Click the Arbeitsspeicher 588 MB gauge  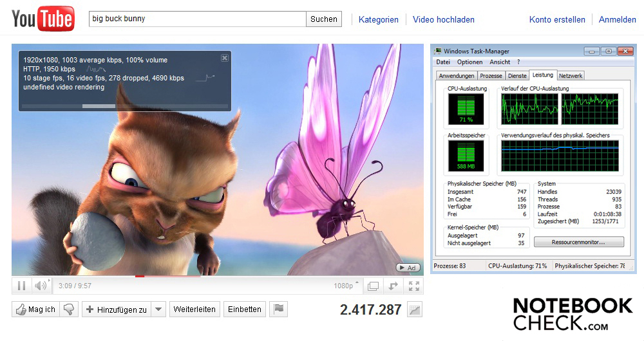466,156
